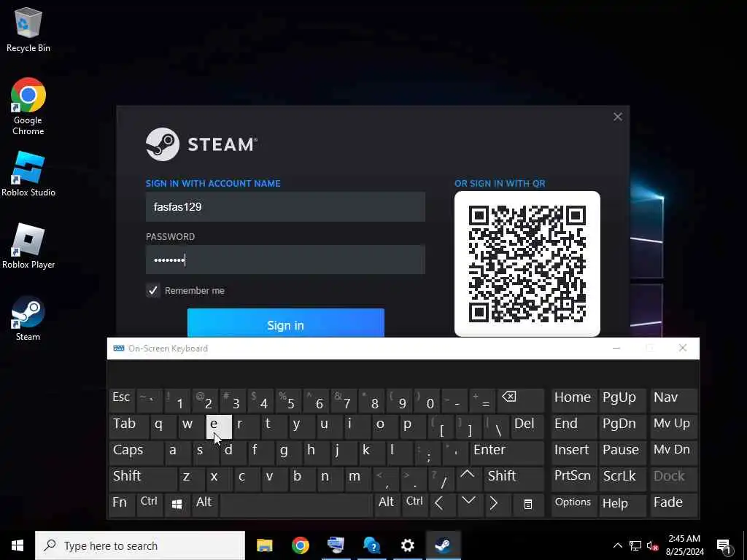Toggle the left Alt key
747x560 pixels.
coord(205,505)
